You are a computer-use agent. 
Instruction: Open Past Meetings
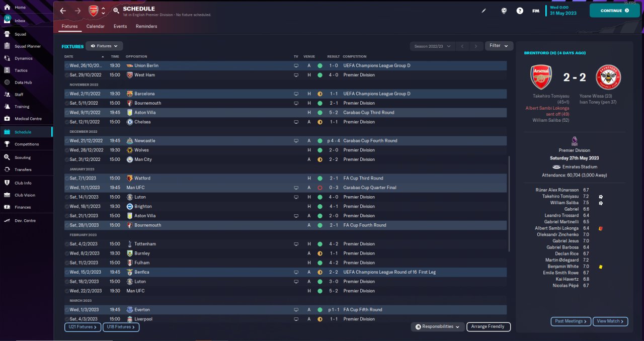pos(571,321)
